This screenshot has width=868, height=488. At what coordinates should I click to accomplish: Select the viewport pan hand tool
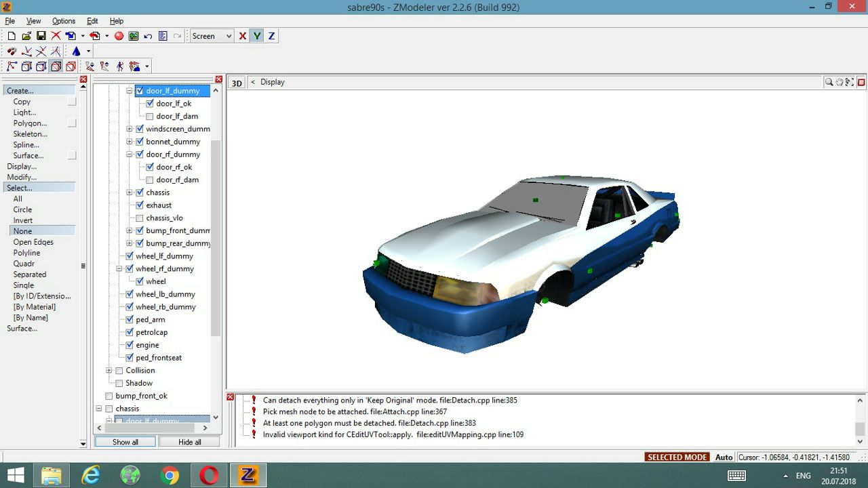pos(840,82)
